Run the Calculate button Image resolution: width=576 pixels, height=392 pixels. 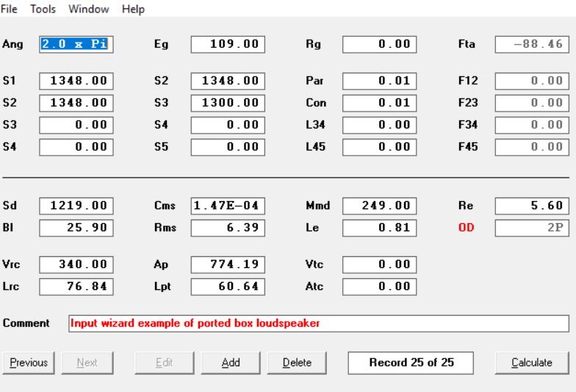point(532,363)
